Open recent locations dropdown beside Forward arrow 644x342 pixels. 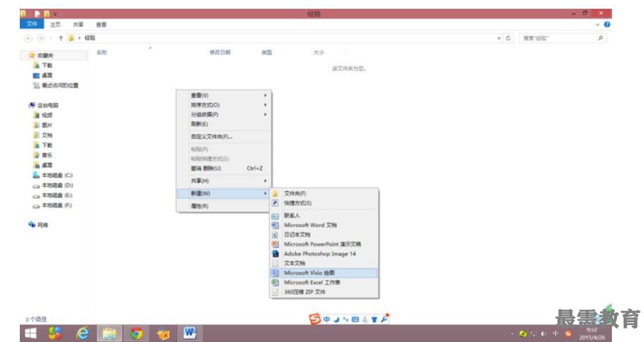pyautogui.click(x=51, y=38)
